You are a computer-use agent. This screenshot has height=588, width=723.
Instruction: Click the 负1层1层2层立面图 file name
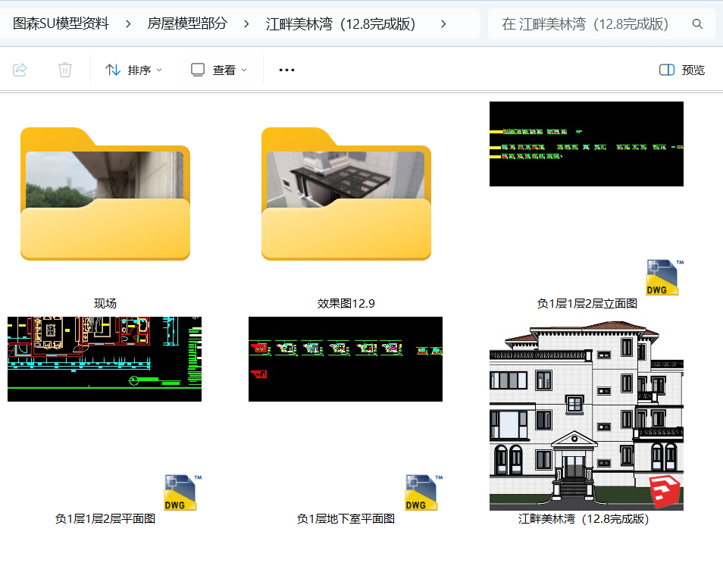click(x=587, y=303)
